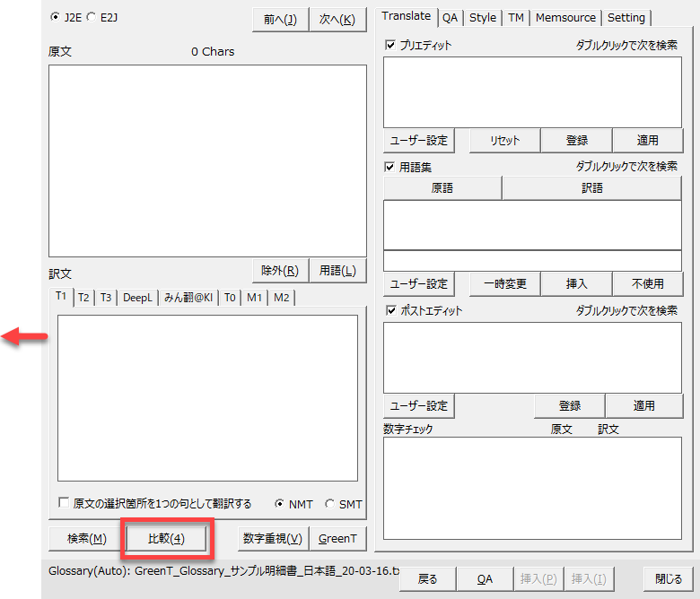The width and height of the screenshot is (700, 599).
Task: Select the J2E radio button
Action: tap(56, 17)
